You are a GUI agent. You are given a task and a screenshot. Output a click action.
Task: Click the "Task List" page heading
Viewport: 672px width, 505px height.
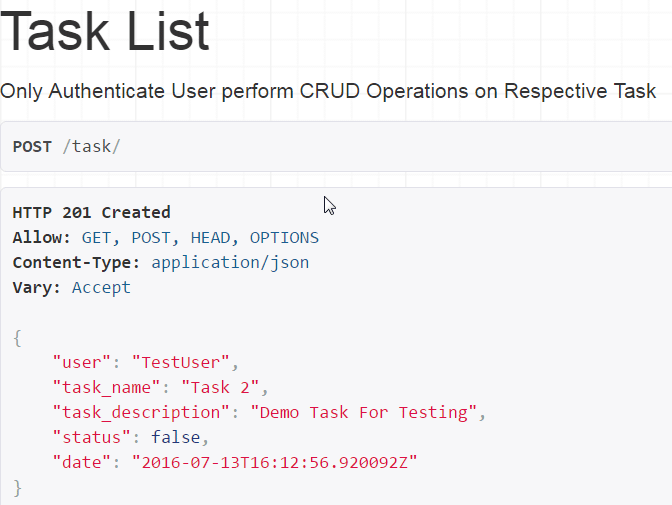105,32
